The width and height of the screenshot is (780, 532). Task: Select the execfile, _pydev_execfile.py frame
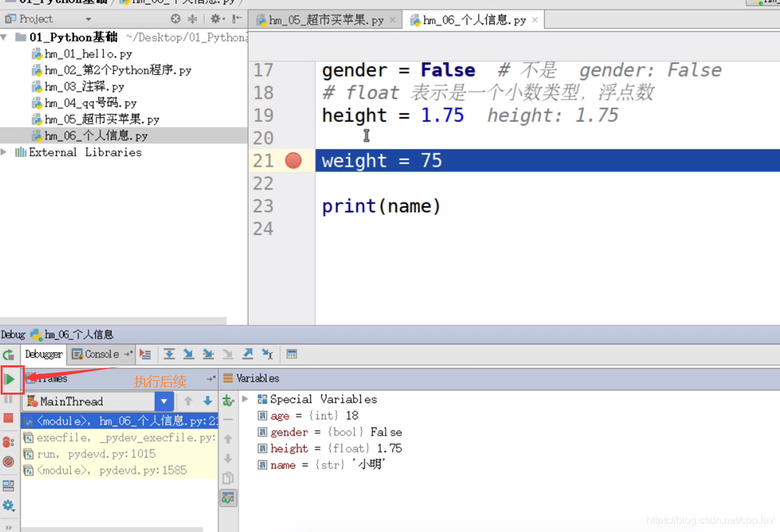coord(119,438)
